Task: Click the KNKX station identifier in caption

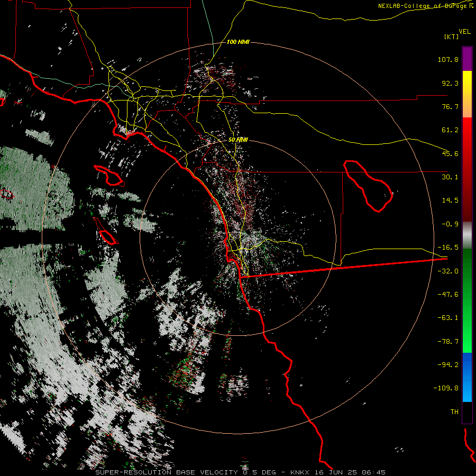Action: tap(300, 472)
